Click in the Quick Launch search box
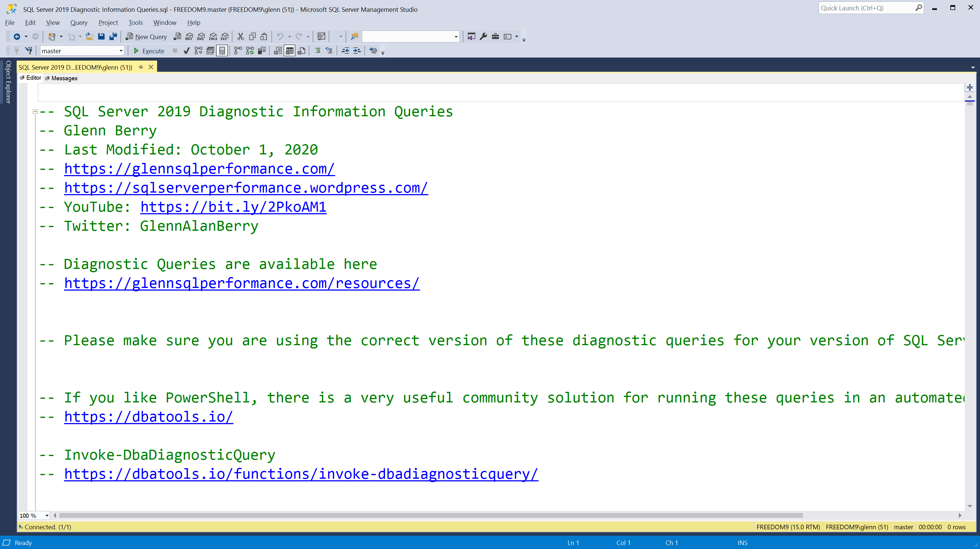The height and width of the screenshot is (549, 980). [867, 8]
